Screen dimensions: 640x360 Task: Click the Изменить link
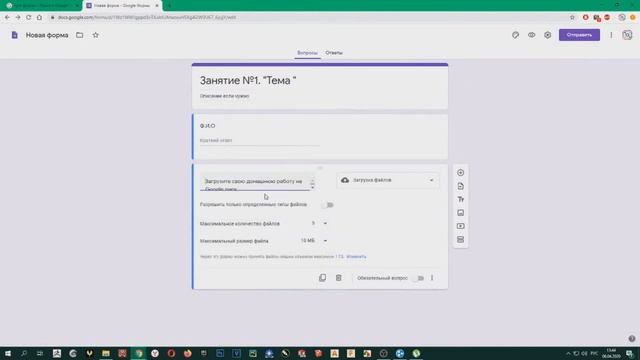(x=356, y=257)
